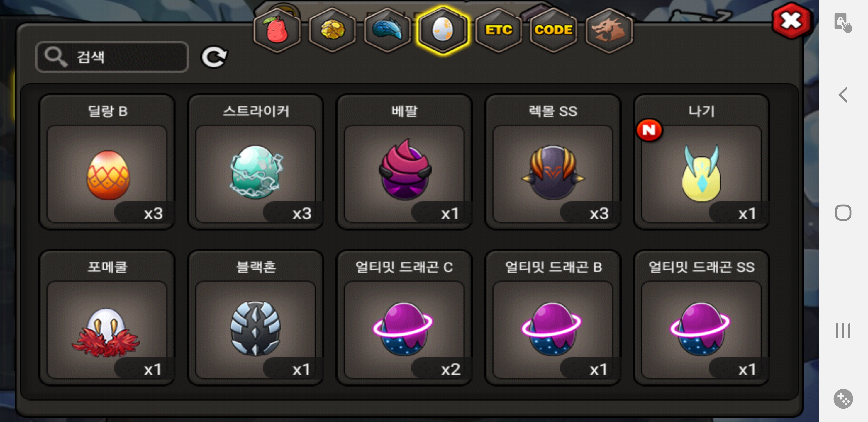Pick the 렉몰 SS horned egg
868x422 pixels.
tap(553, 162)
